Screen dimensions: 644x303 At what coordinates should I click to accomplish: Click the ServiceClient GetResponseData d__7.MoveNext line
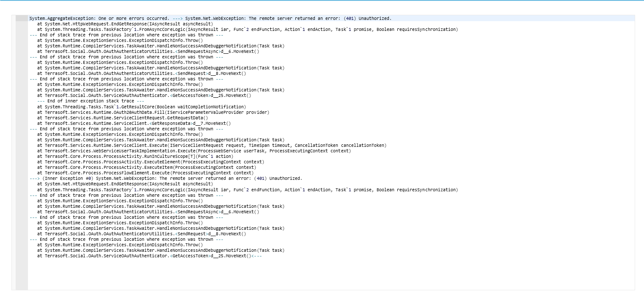(x=134, y=124)
